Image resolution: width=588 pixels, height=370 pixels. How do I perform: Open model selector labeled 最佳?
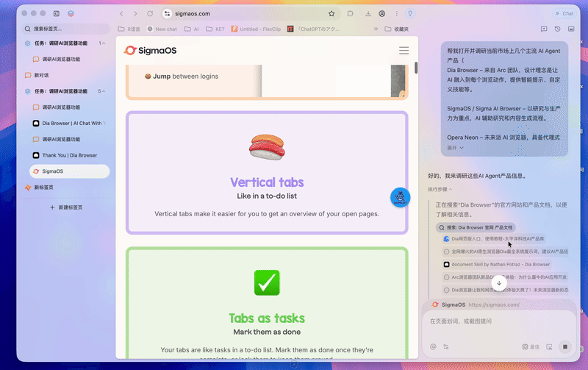tap(531, 346)
